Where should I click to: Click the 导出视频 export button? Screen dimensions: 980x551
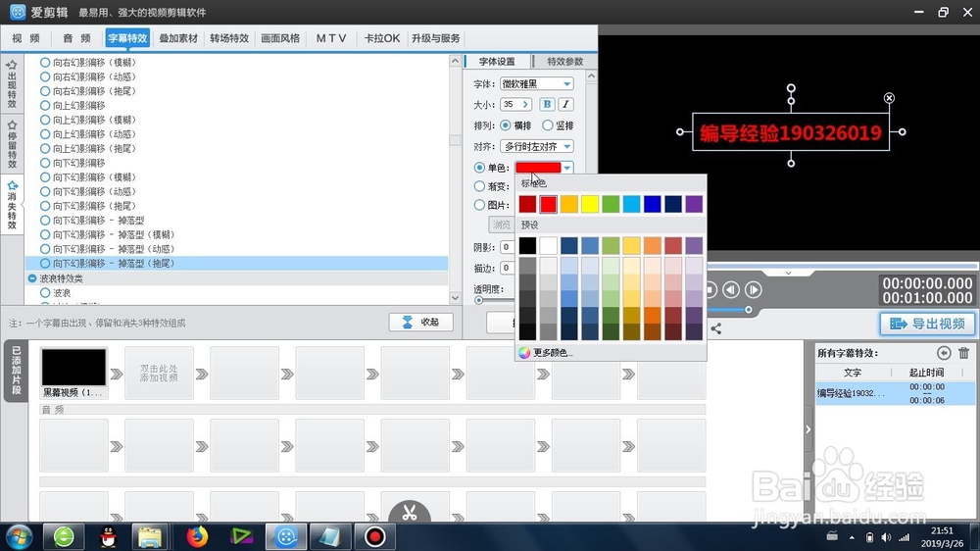click(927, 324)
